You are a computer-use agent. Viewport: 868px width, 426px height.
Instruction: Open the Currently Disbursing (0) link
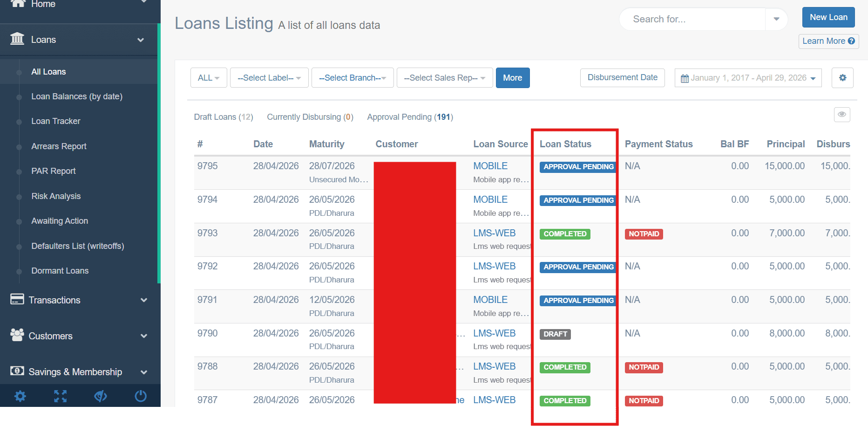pos(310,117)
